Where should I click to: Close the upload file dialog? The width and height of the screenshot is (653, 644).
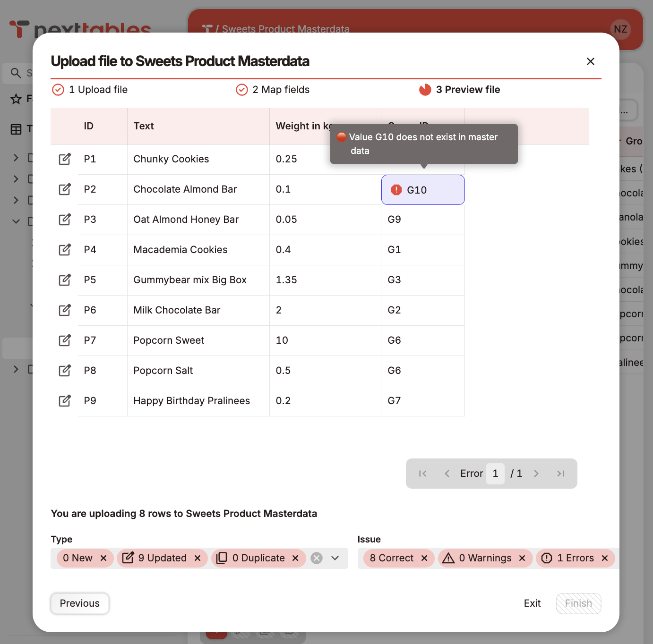tap(590, 61)
